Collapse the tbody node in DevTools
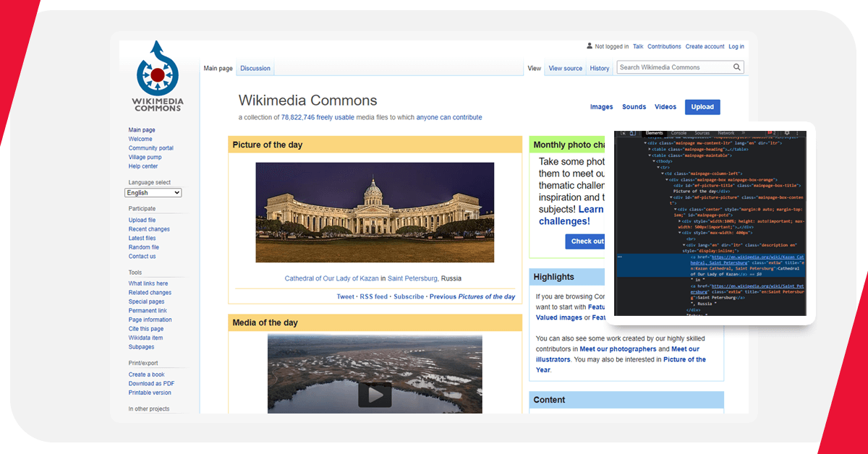 pyautogui.click(x=654, y=161)
